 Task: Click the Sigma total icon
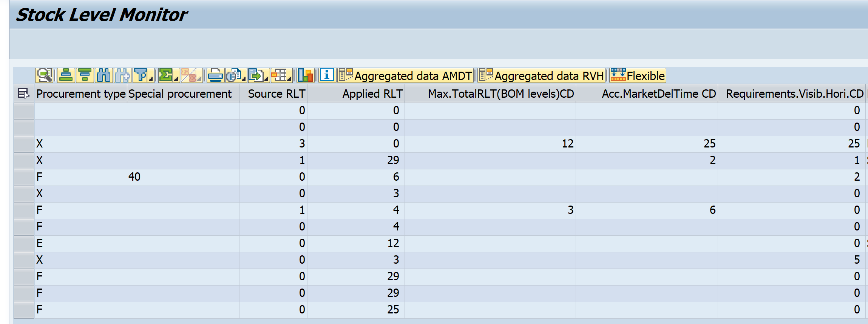coord(165,75)
